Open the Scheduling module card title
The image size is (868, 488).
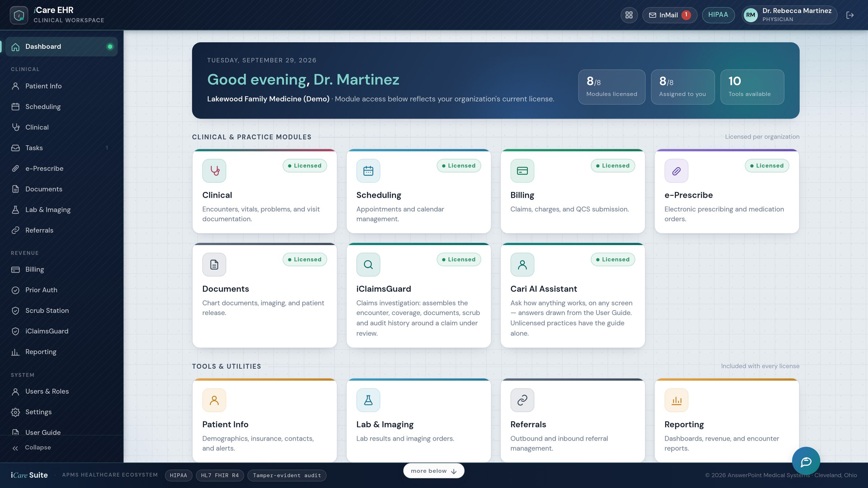(379, 195)
